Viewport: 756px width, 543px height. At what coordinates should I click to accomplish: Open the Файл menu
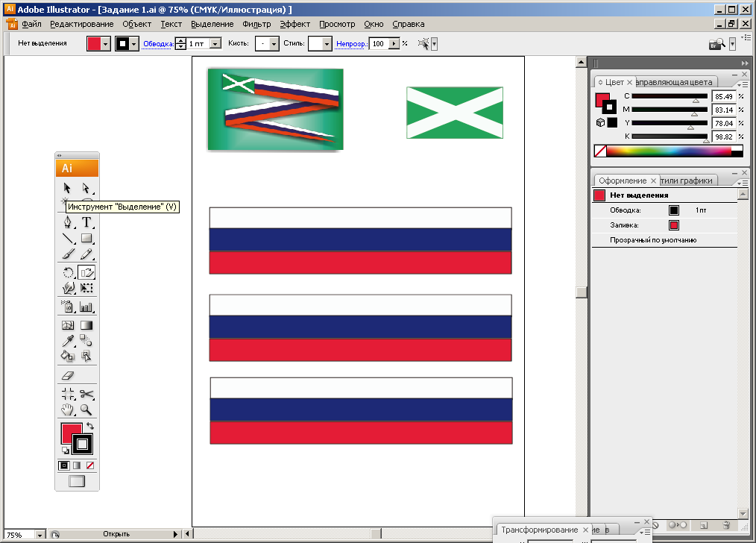click(x=31, y=24)
